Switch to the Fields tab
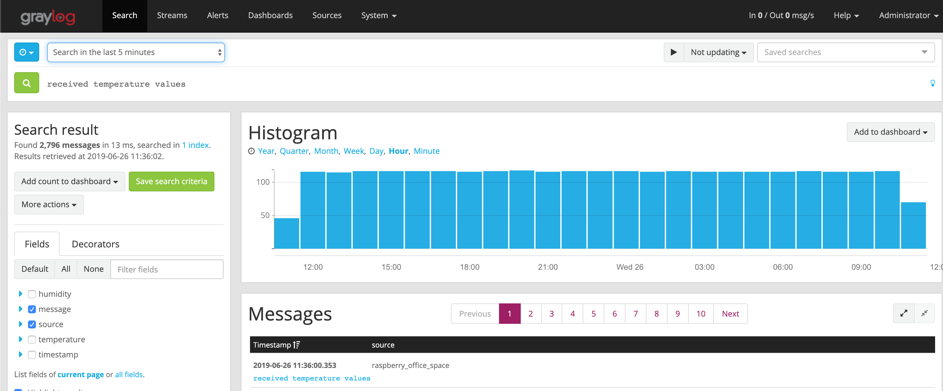This screenshot has height=391, width=943. coord(37,244)
